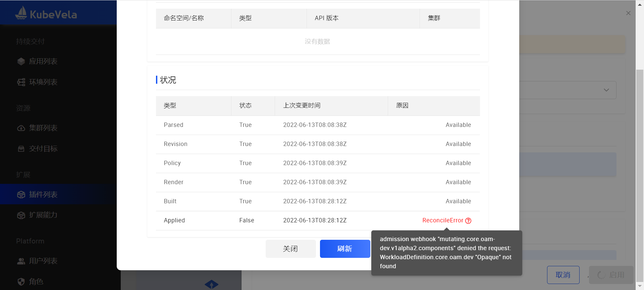Image resolution: width=644 pixels, height=290 pixels.
Task: Open 用户列表 people icon
Action: [x=21, y=261]
